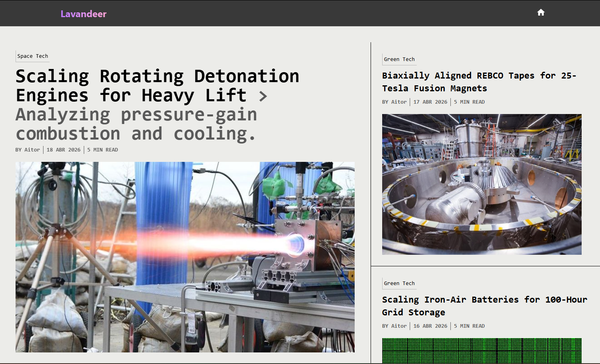Screen dimensions: 600x364
Task: Click subtitle Analyzing pressure-gain combustion and cooling
Action: tap(136, 124)
